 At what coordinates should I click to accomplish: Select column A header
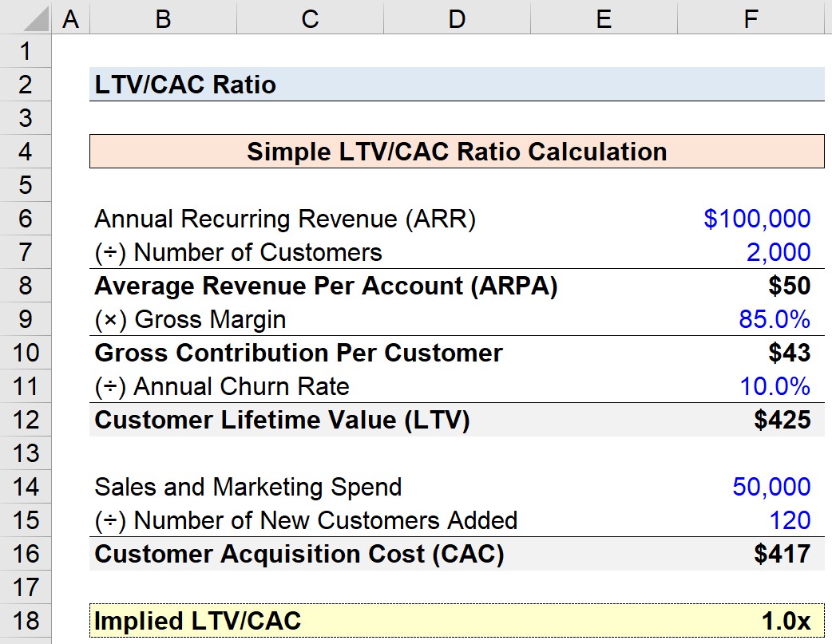pos(70,18)
